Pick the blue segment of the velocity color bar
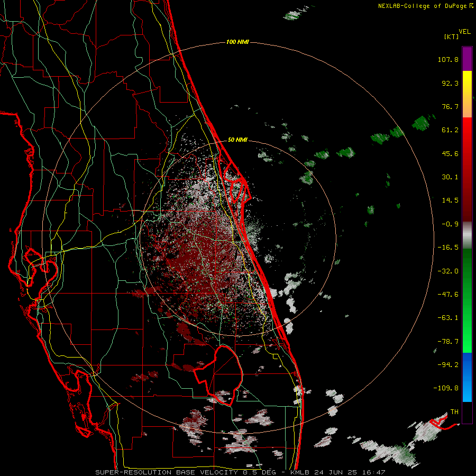 [x=467, y=377]
